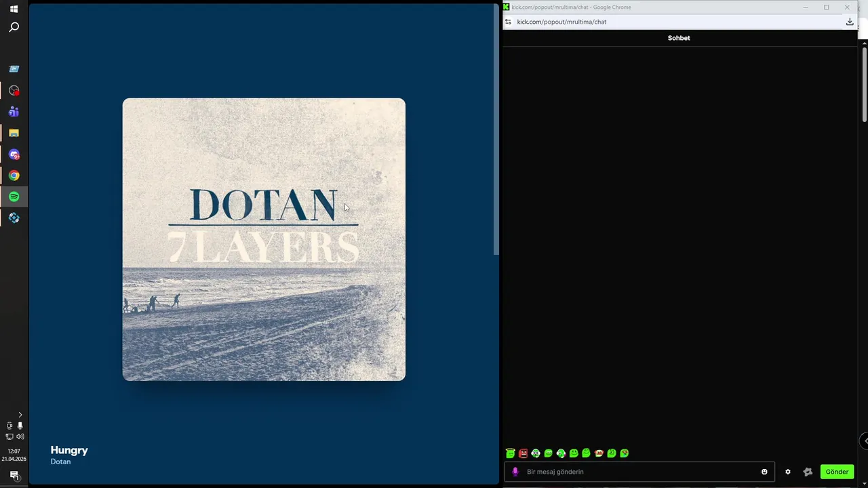This screenshot has height=488, width=868.
Task: Show hidden system tray icons
Action: (x=20, y=414)
